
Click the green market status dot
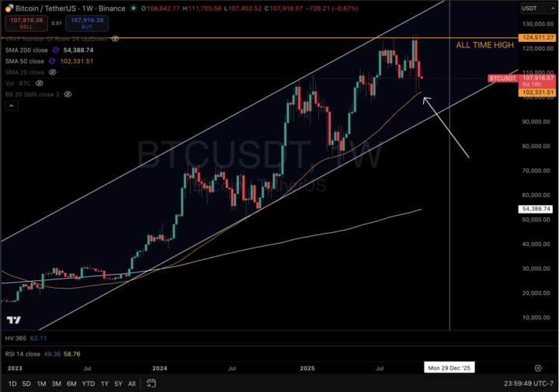[x=134, y=8]
